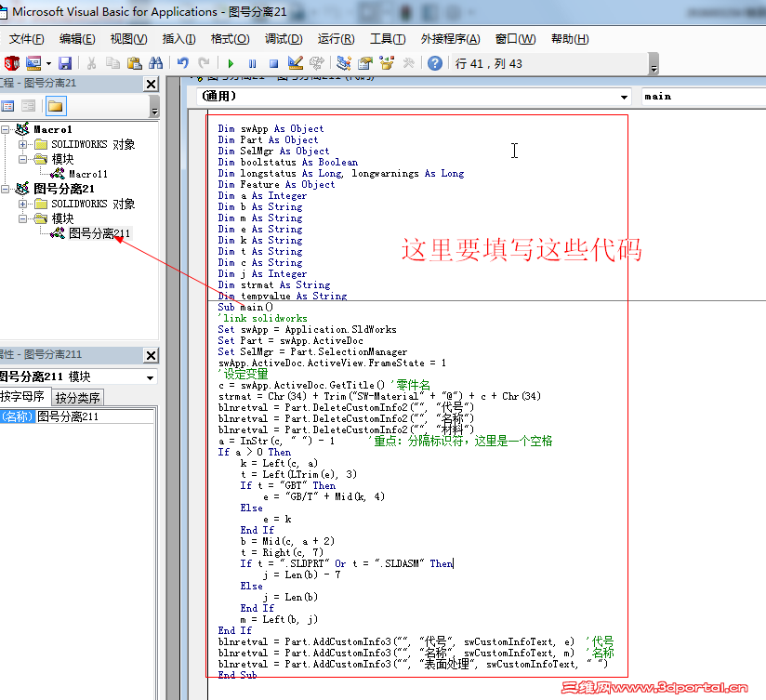Expand SOLIDWORKS 对象 folder under Macro1
The height and width of the screenshot is (700, 766).
(22, 145)
